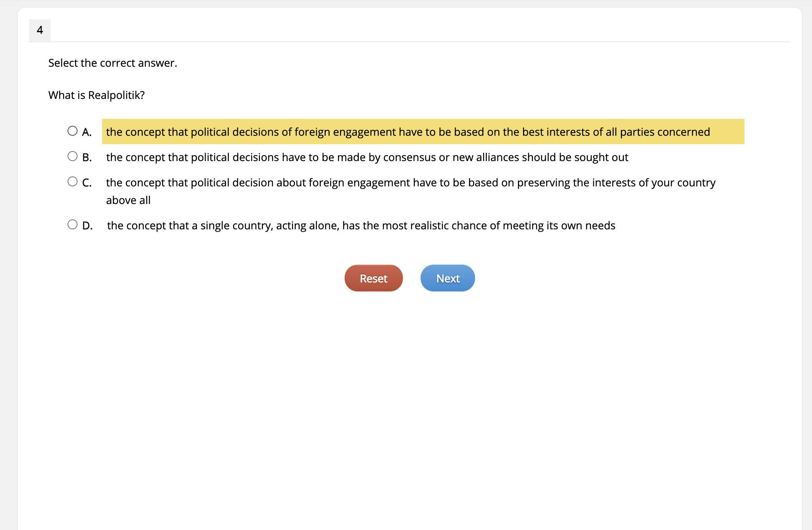Choose radio button for answer C
Image resolution: width=812 pixels, height=530 pixels.
pos(72,182)
